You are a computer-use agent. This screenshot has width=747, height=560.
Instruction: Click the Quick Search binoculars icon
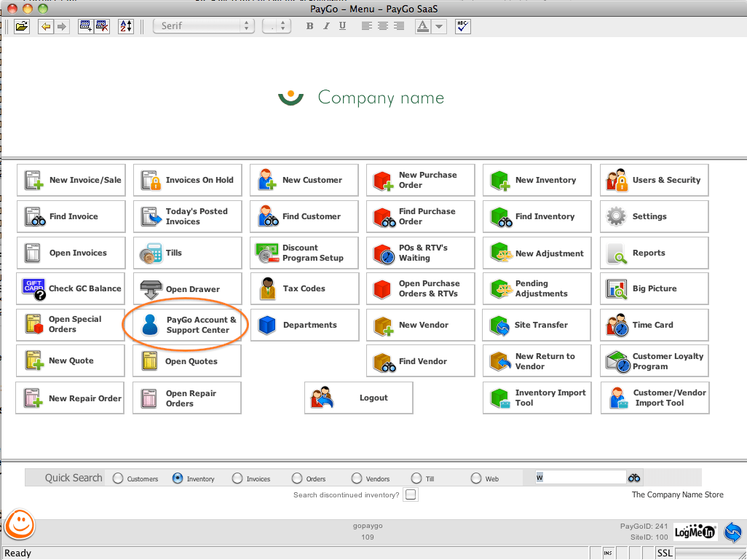click(634, 478)
